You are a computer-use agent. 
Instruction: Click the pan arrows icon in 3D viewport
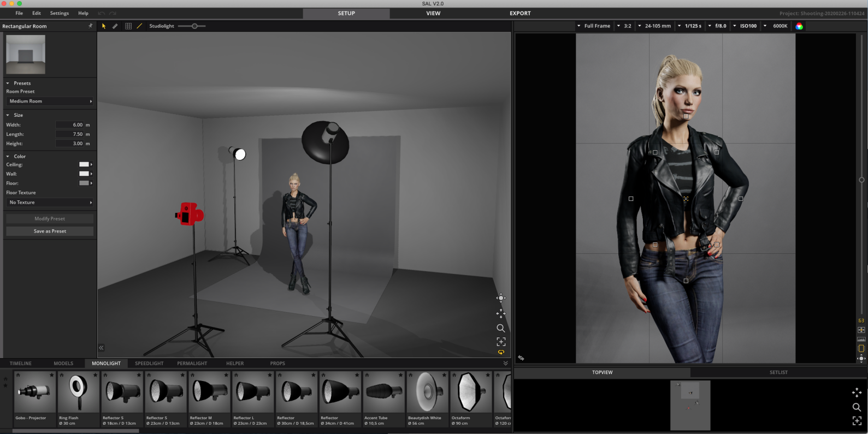tap(500, 313)
